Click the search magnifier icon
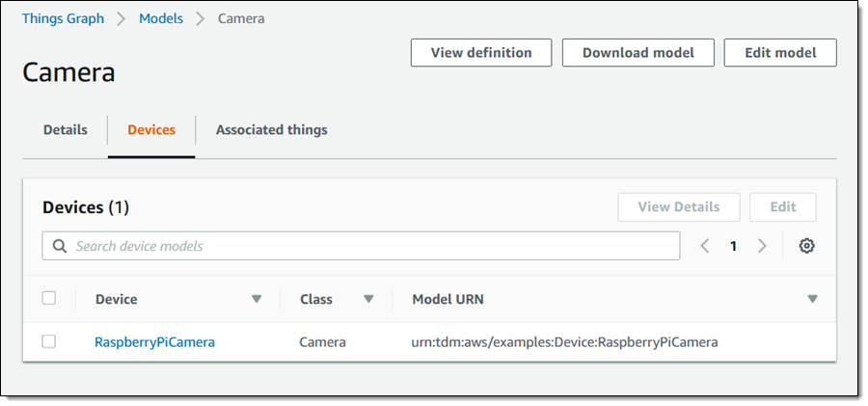868x406 pixels. pyautogui.click(x=60, y=246)
